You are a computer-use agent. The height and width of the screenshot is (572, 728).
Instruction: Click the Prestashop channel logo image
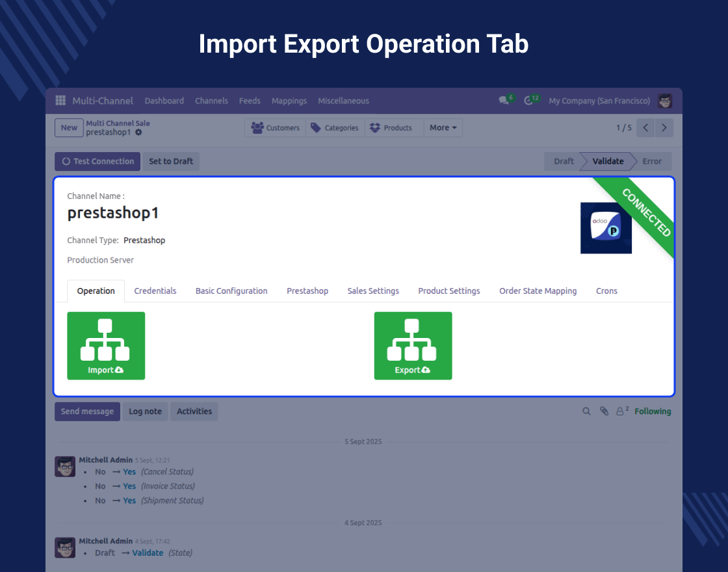606,228
